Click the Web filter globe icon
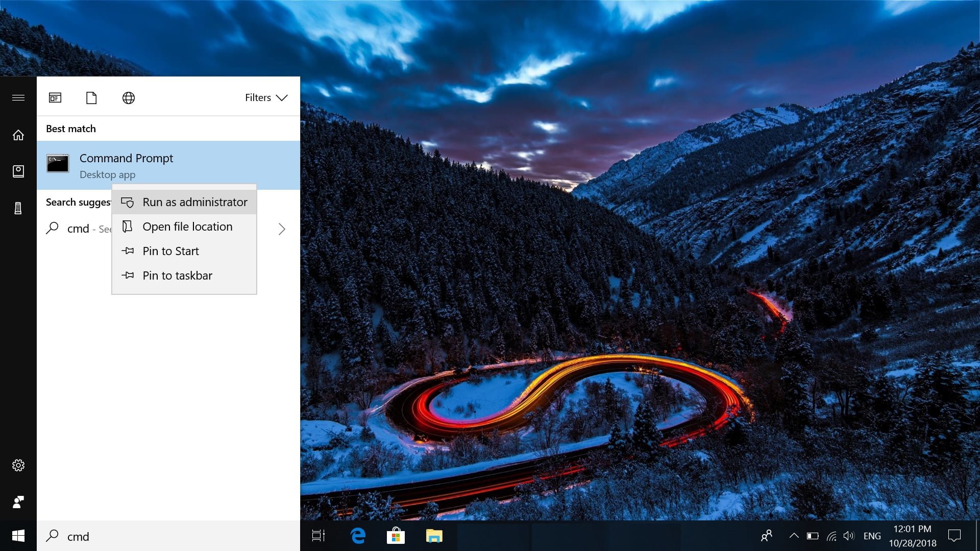Screen dimensions: 980x551 tap(128, 97)
